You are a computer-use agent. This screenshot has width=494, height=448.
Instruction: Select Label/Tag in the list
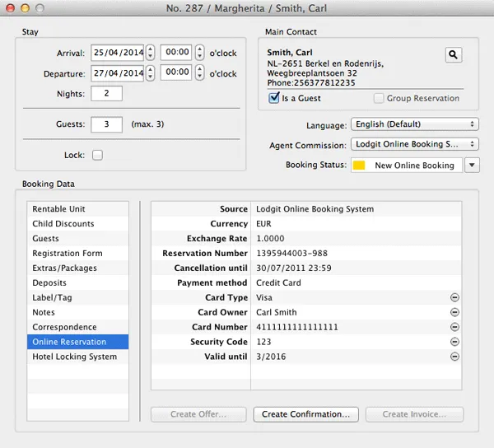point(78,298)
